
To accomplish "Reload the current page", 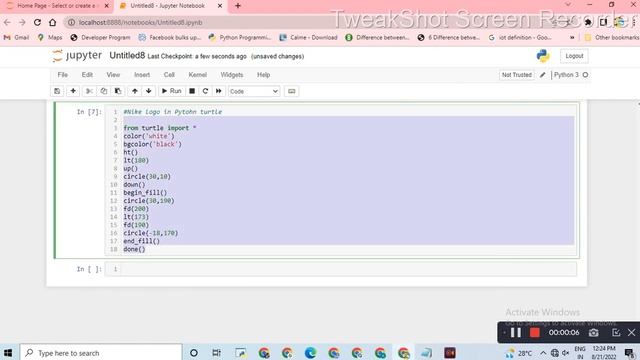I will (37, 22).
